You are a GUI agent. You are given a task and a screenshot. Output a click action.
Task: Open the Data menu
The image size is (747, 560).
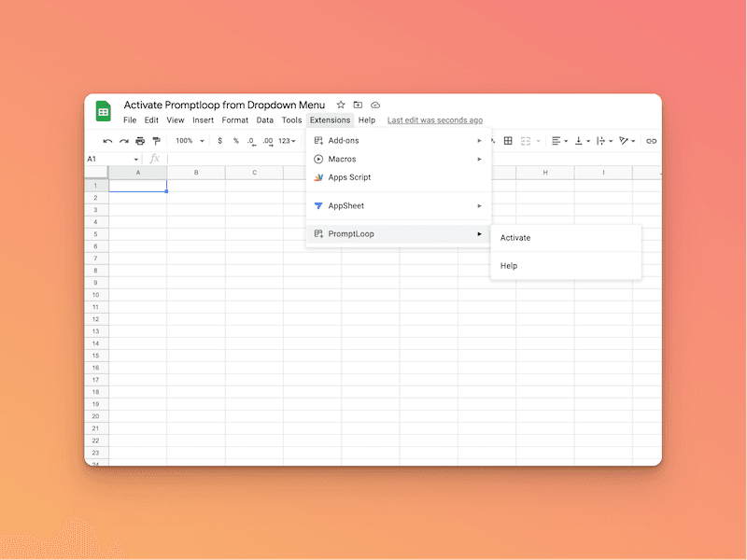pyautogui.click(x=265, y=120)
